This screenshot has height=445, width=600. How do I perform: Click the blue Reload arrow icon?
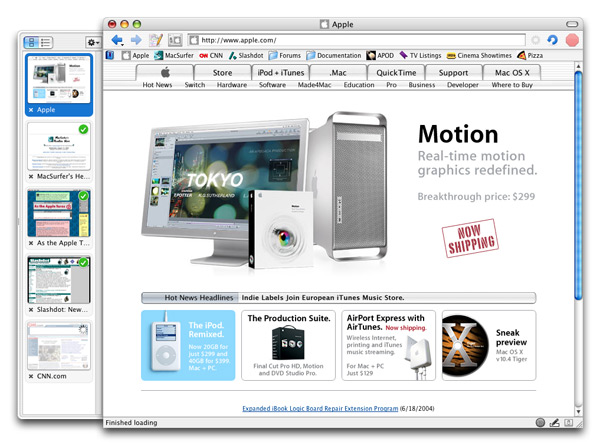coord(552,40)
